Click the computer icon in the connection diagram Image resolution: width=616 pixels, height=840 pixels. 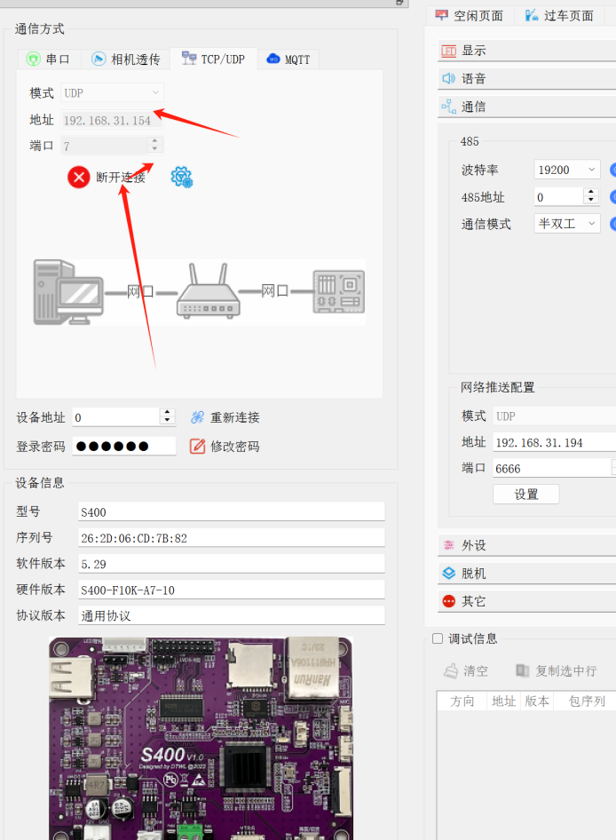coord(67,291)
